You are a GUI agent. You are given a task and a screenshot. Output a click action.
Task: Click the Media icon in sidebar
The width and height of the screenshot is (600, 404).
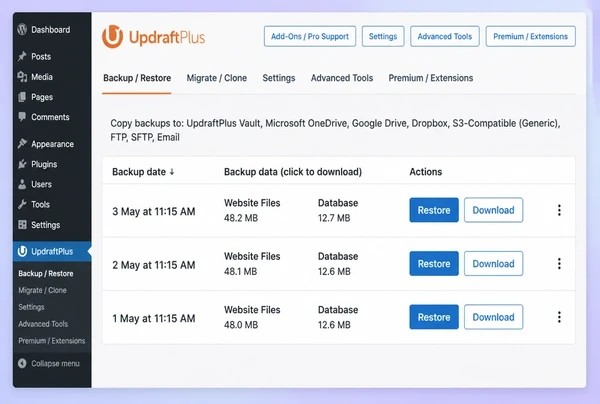pyautogui.click(x=22, y=77)
